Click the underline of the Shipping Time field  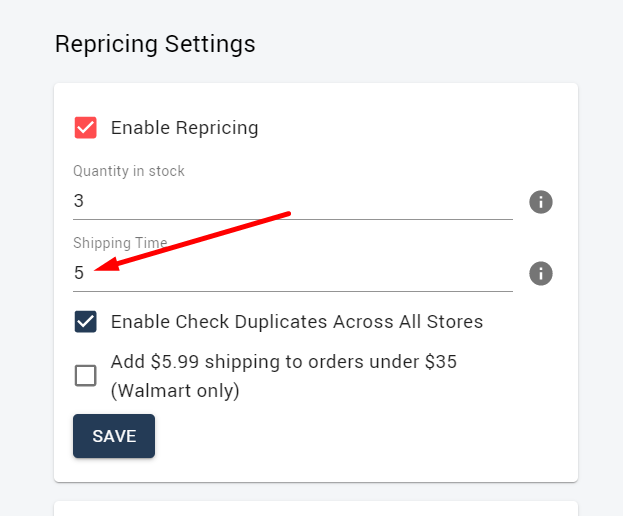point(293,291)
